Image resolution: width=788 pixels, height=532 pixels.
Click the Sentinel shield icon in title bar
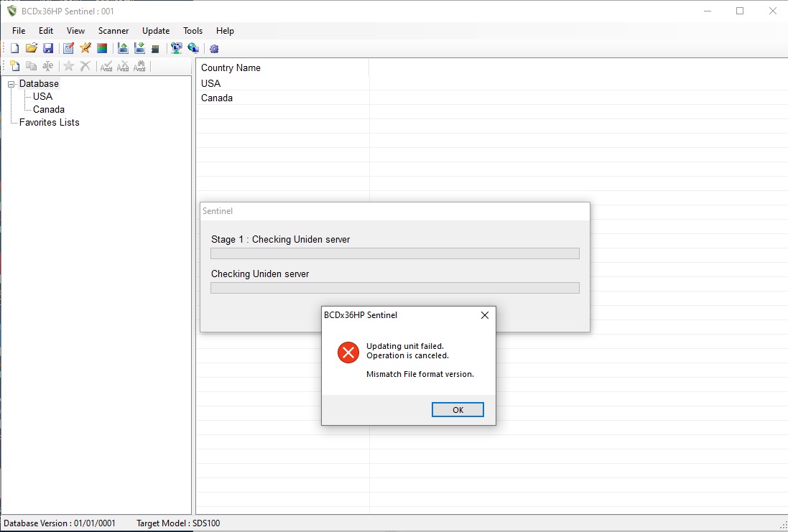[11, 11]
